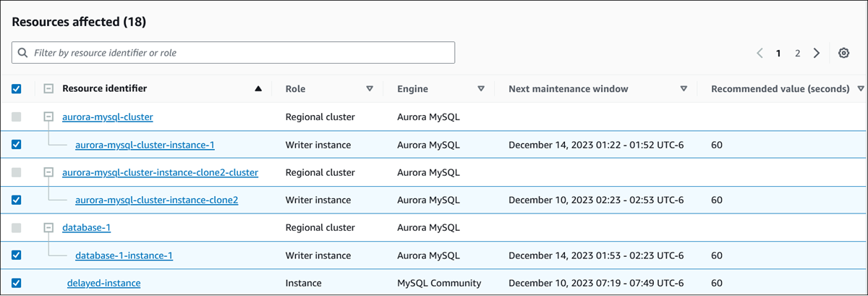Go to previous page arrow
The width and height of the screenshot is (868, 296).
759,53
